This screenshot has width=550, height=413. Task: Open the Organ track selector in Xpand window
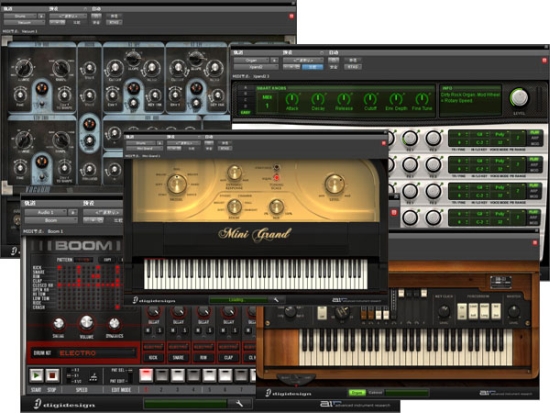251,60
